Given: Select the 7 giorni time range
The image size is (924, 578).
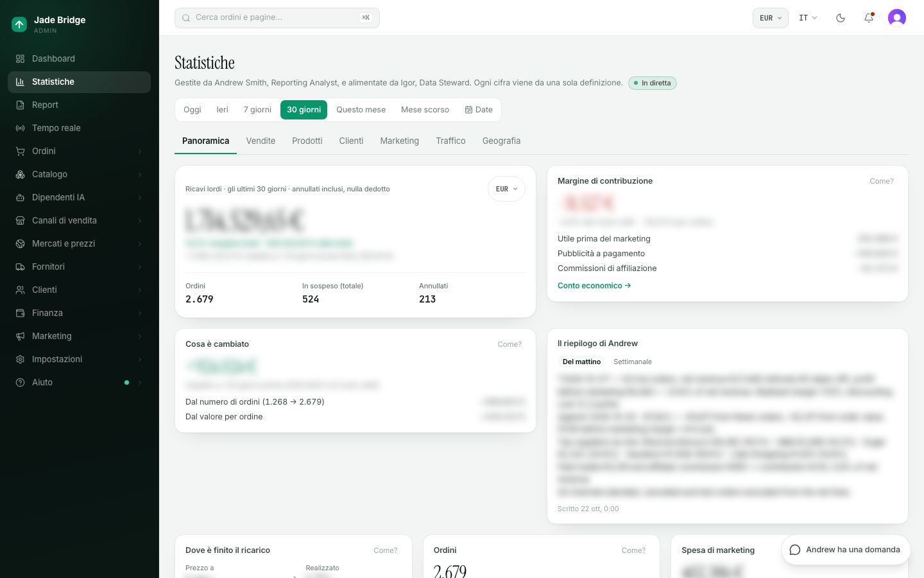Looking at the screenshot, I should (257, 110).
